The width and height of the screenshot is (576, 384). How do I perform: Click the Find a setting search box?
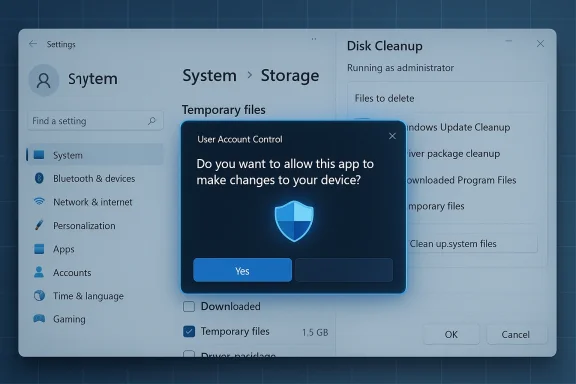96,121
